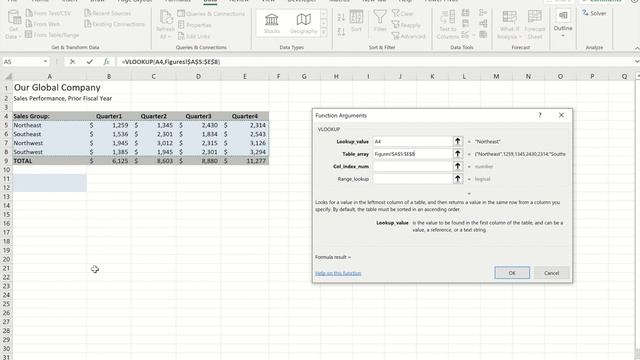
Task: Collapse dialog via Lookup_value range selector
Action: tap(458, 142)
